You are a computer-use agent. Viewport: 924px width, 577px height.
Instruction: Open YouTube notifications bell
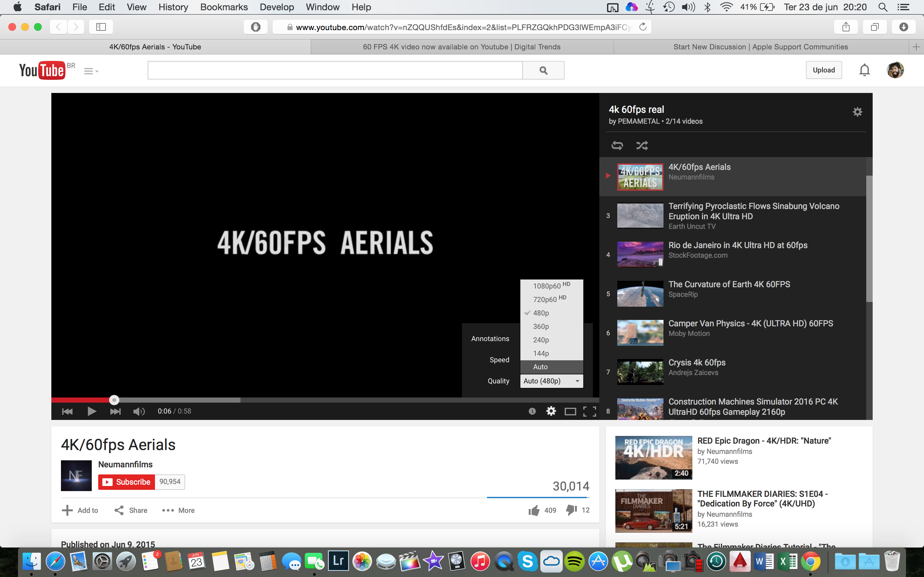[x=864, y=70]
